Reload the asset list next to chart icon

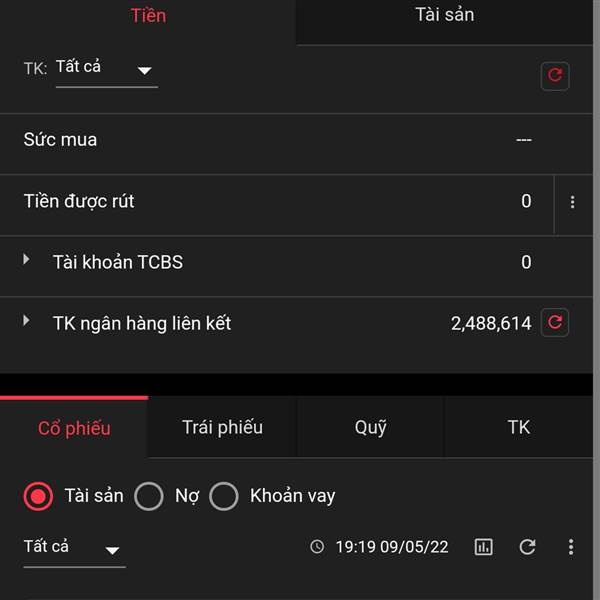[527, 547]
